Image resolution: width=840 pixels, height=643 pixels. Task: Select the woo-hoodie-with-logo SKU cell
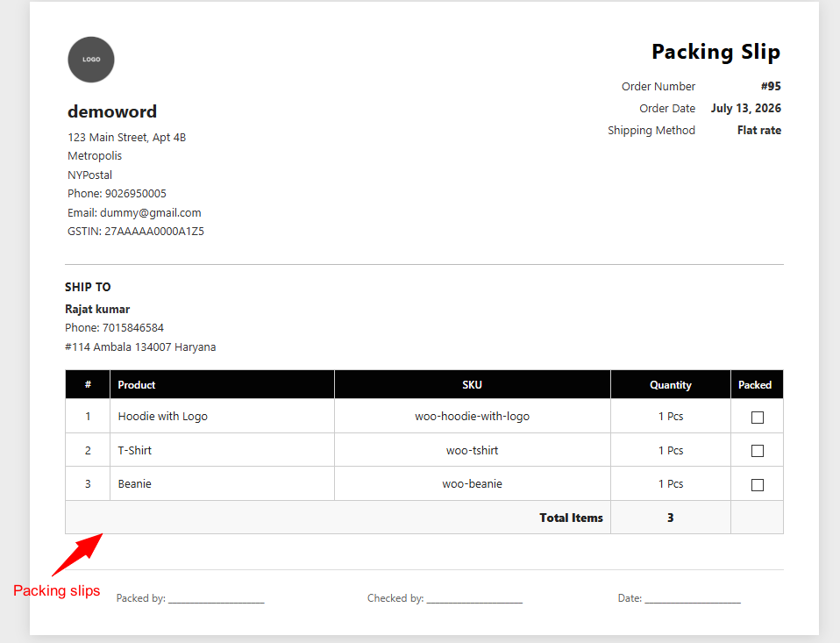pos(472,417)
